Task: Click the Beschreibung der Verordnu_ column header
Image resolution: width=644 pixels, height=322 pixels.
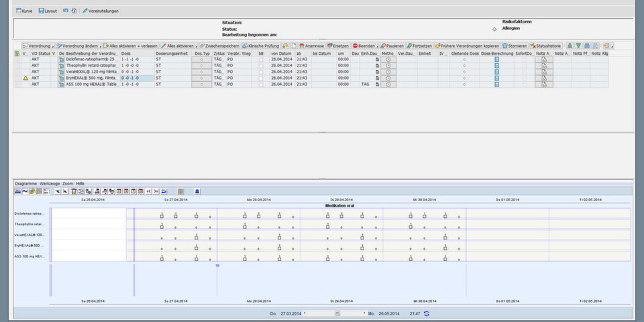Action: pos(92,54)
